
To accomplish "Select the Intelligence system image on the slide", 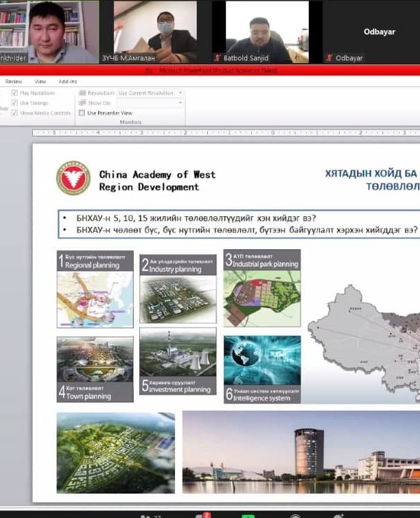I will point(262,369).
